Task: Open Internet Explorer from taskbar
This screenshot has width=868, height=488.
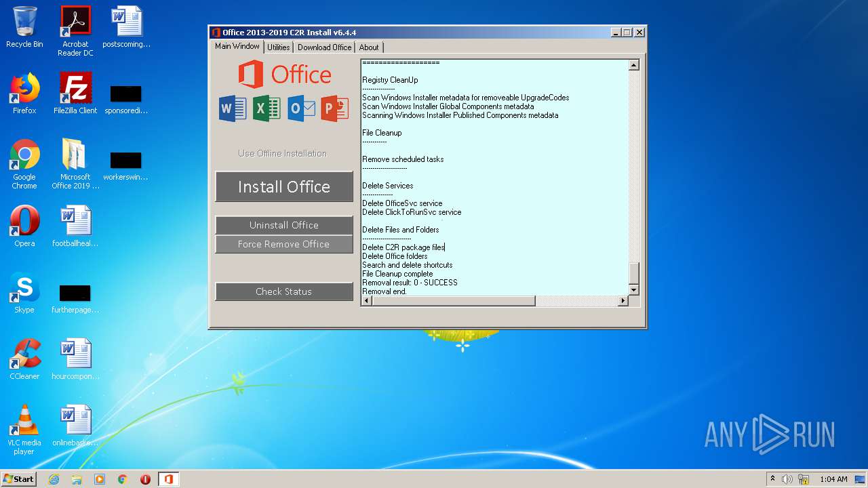Action: [54, 479]
